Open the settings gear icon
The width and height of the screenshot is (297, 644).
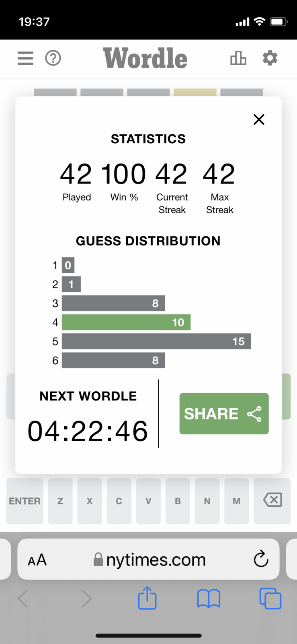pos(270,58)
